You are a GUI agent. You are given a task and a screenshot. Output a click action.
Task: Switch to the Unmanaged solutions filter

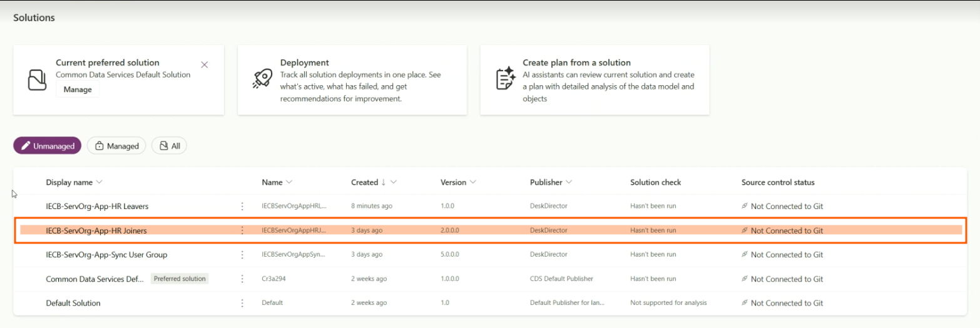coord(48,146)
